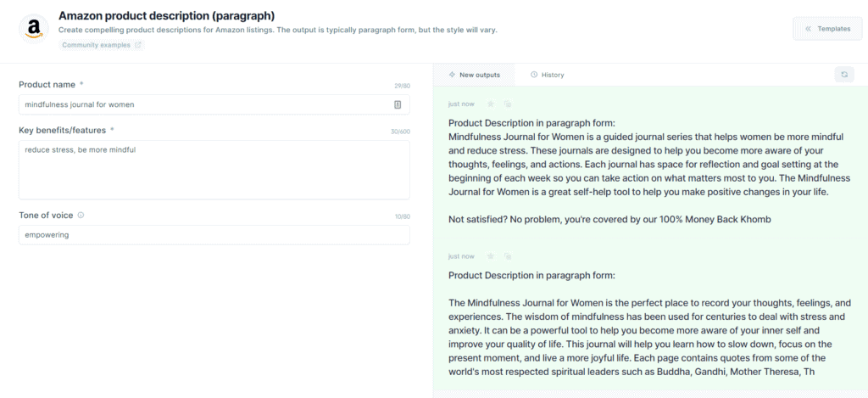This screenshot has width=868, height=398.
Task: Click the info icon beside Tone of voice
Action: tap(81, 215)
